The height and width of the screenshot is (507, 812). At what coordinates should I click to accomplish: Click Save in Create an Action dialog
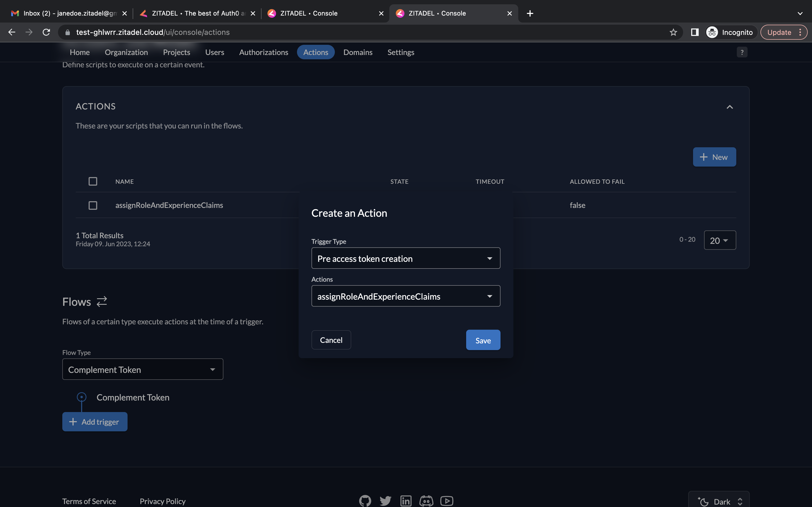[x=483, y=340]
